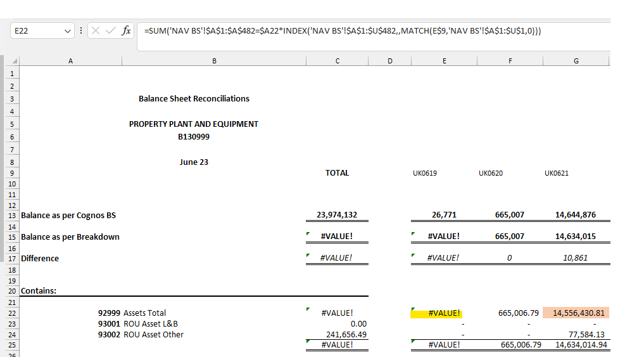Click #VALUE! in column C row 25
Image resolution: width=644 pixels, height=357 pixels.
coord(337,345)
